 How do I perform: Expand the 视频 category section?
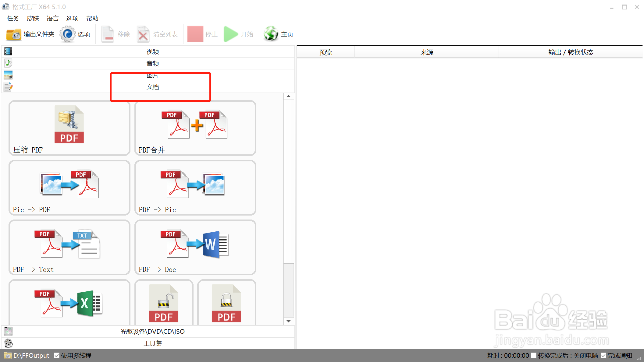click(152, 51)
